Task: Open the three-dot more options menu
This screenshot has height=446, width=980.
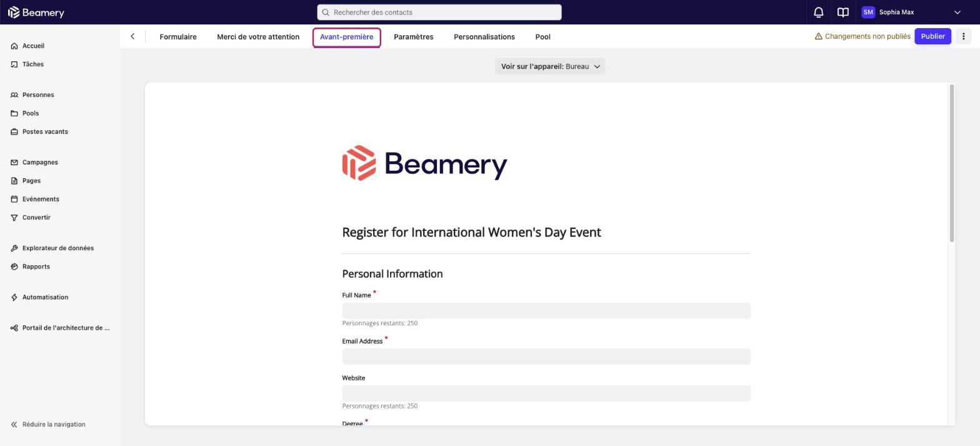Action: 963,36
